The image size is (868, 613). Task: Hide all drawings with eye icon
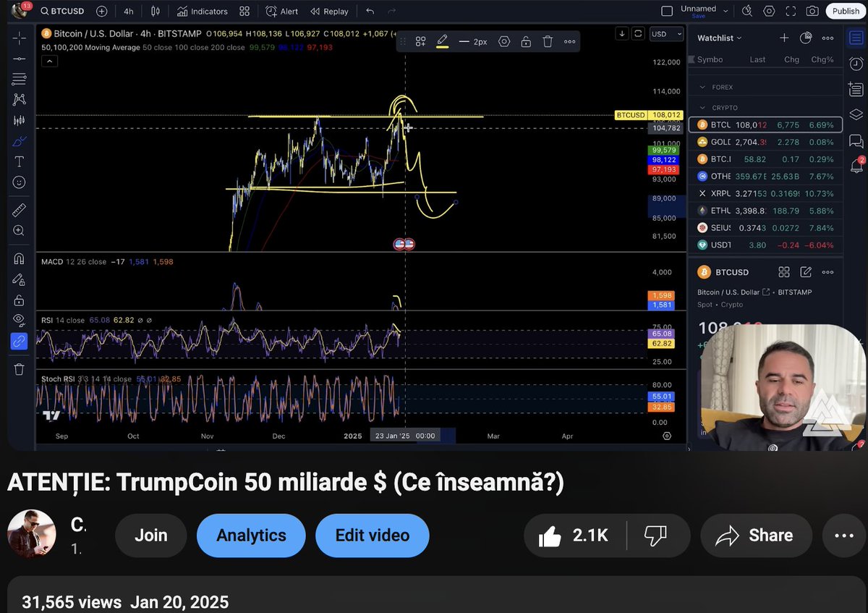pyautogui.click(x=19, y=320)
